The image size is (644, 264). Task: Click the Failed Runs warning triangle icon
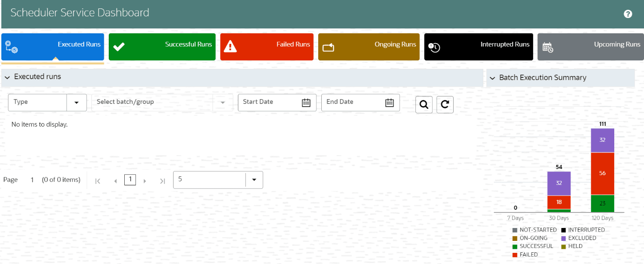(x=231, y=45)
